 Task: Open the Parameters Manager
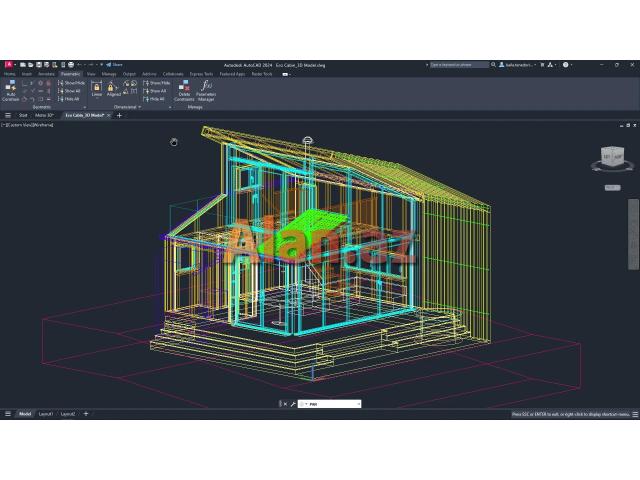(206, 91)
